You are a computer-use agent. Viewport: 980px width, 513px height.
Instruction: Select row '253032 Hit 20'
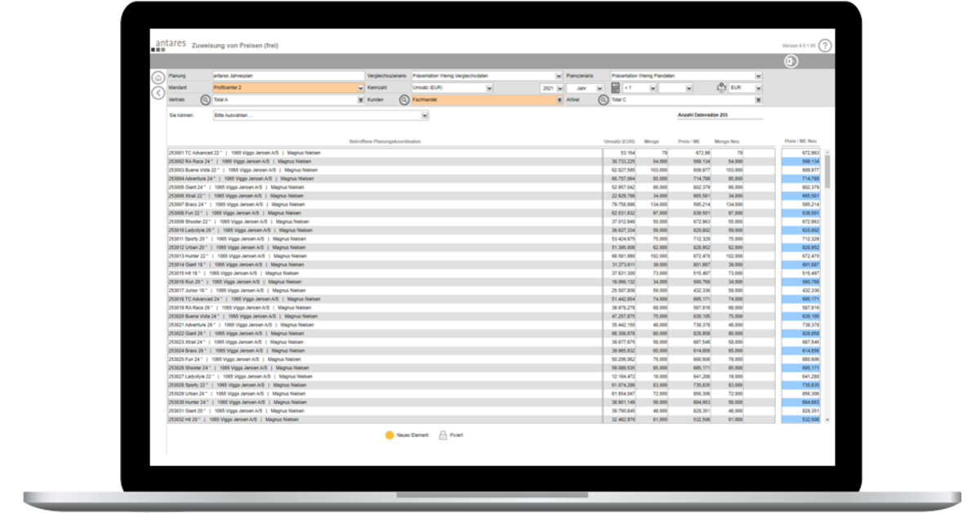pos(385,419)
